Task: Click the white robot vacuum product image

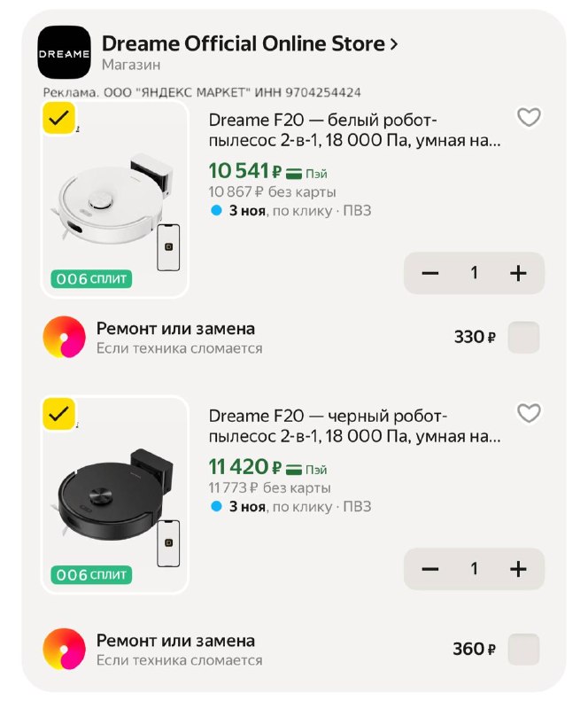Action: 115,199
